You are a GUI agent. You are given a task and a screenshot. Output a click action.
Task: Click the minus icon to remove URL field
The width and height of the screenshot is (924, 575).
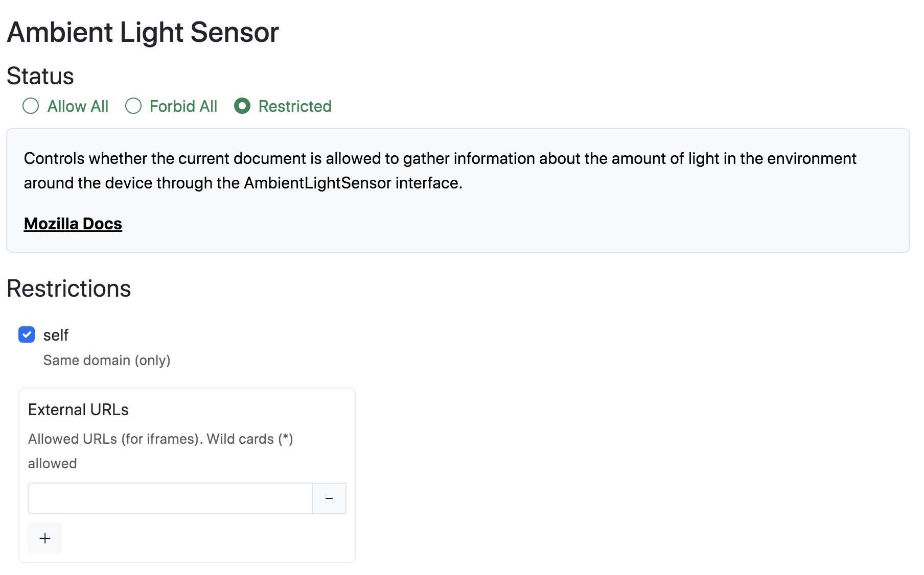(x=329, y=498)
